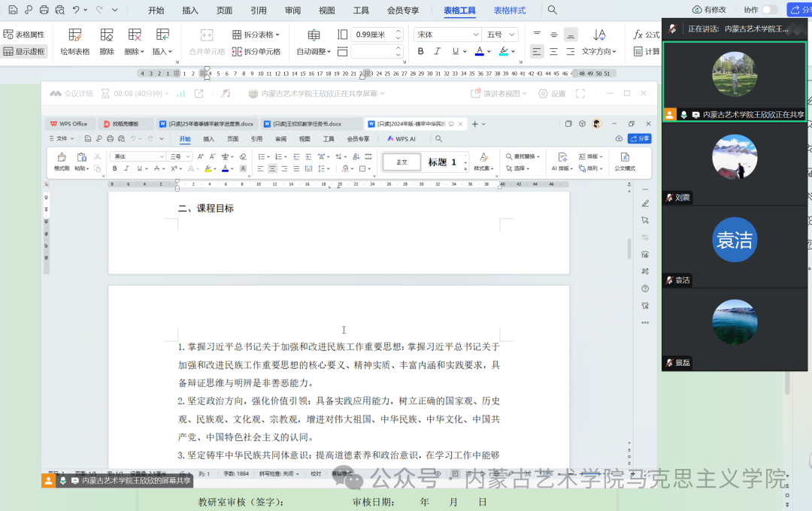Select the 绘制表格 draw table tool
Image resolution: width=812 pixels, height=511 pixels.
click(74, 41)
